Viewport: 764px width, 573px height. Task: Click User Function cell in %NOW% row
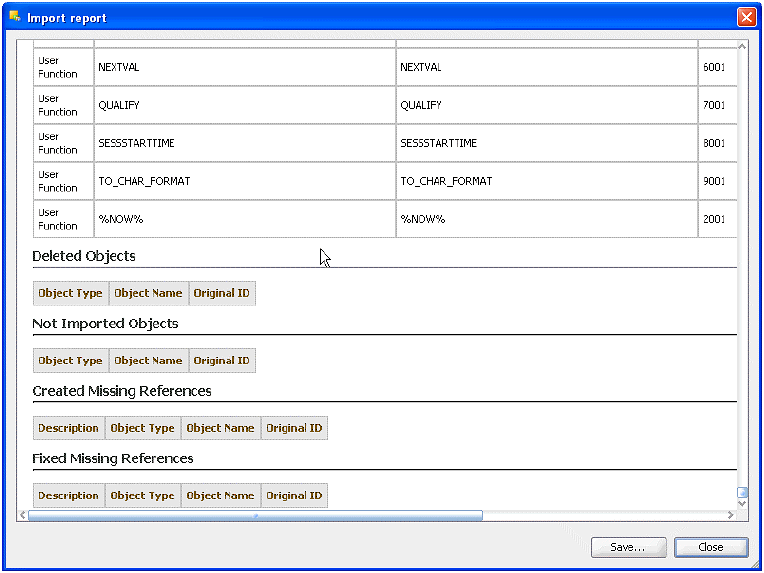pos(63,219)
